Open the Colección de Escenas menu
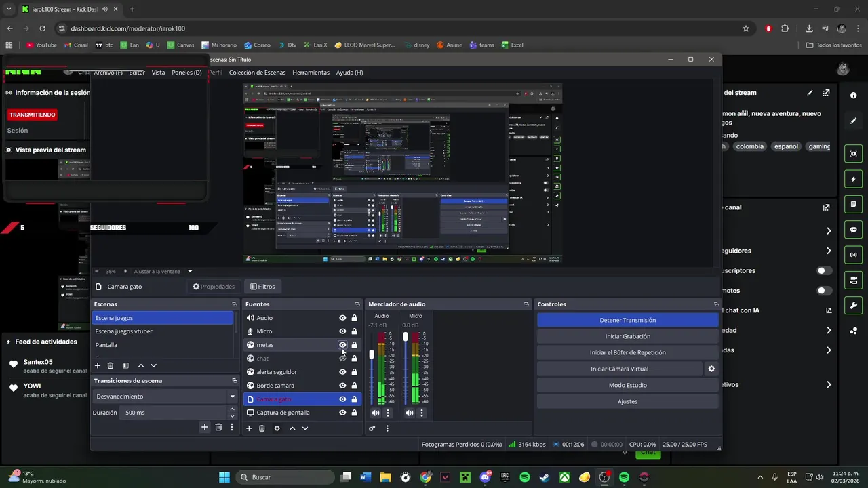 257,73
